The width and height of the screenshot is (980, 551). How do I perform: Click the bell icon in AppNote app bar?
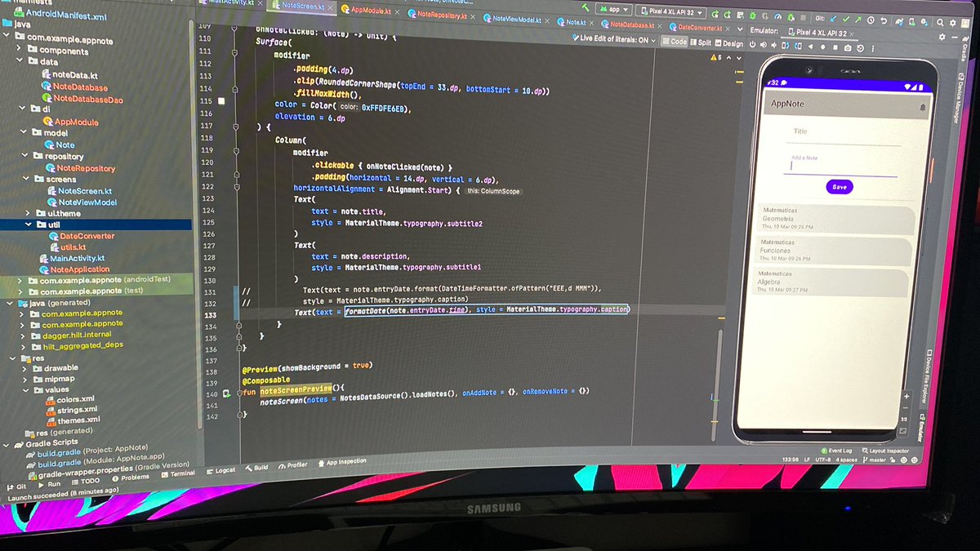point(923,108)
